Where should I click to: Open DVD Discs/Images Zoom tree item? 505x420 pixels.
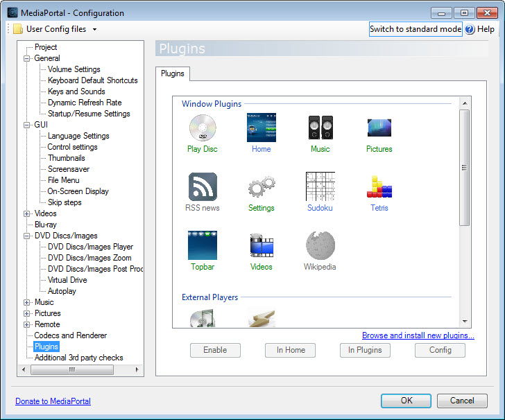pos(89,258)
